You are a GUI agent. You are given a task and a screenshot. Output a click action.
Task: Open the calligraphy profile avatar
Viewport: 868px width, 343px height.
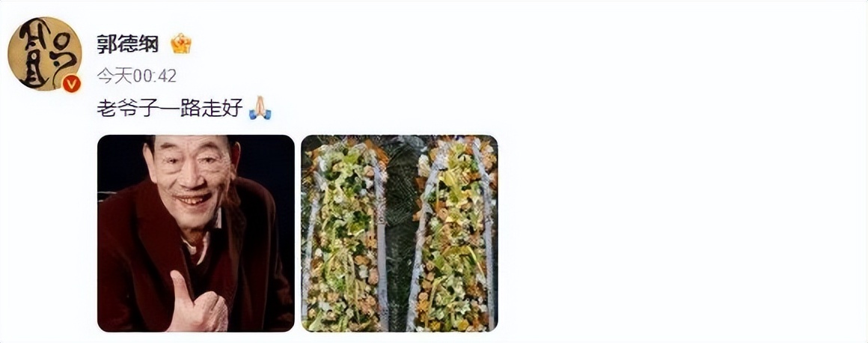pyautogui.click(x=44, y=54)
